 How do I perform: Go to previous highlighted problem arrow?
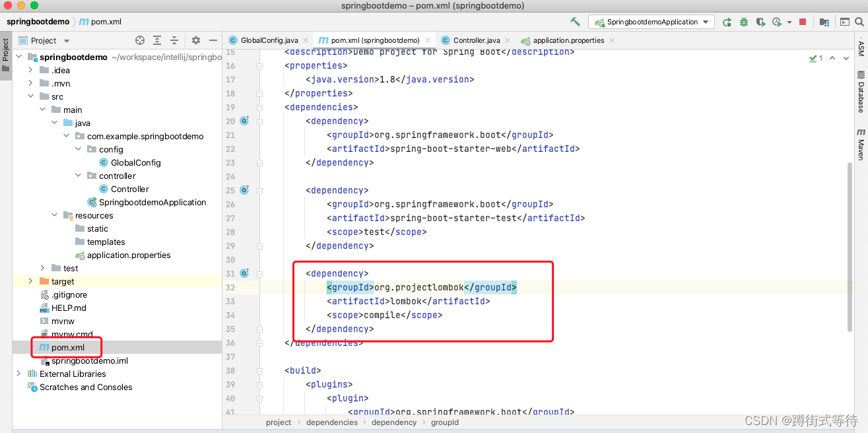click(x=832, y=59)
